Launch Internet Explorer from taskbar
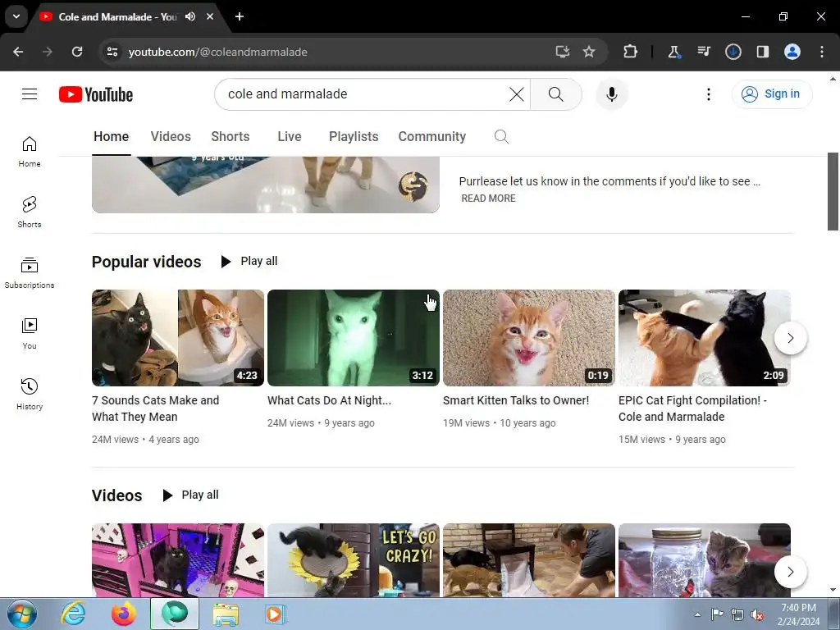Viewport: 840px width, 630px height. tap(73, 614)
